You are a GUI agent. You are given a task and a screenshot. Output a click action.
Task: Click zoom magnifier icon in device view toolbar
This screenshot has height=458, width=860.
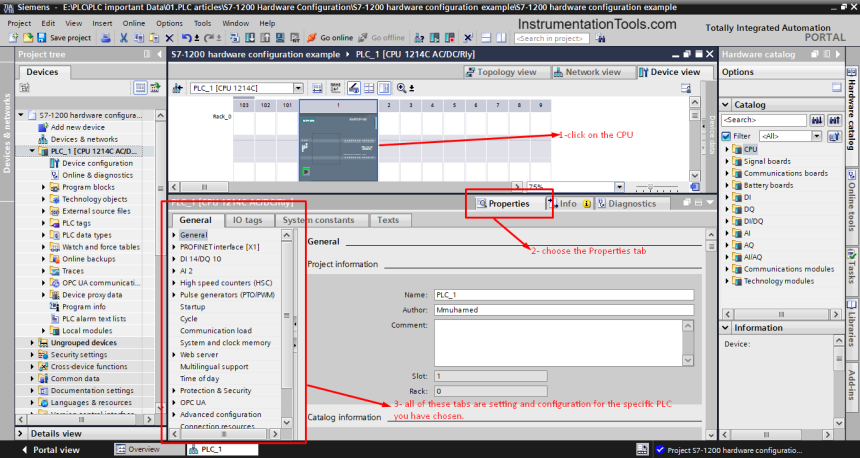coord(402,88)
